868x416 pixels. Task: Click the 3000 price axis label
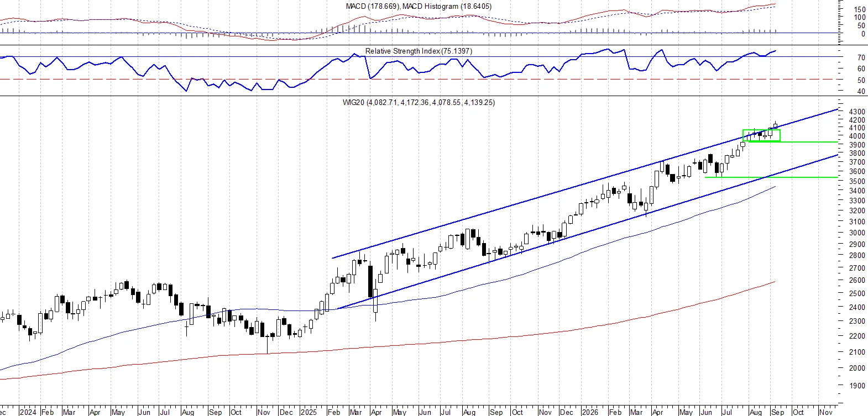857,233
